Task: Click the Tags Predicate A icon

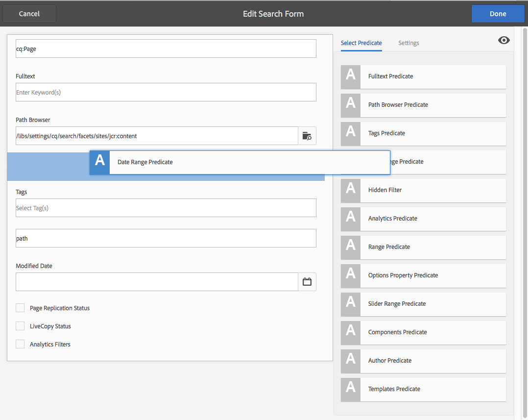Action: pos(351,134)
